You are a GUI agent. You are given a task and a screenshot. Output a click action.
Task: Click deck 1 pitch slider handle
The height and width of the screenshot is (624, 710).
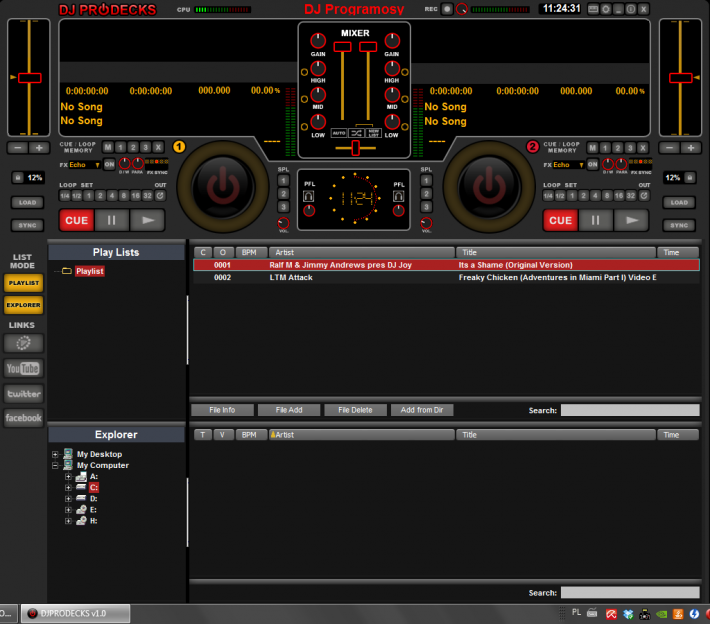coord(30,78)
